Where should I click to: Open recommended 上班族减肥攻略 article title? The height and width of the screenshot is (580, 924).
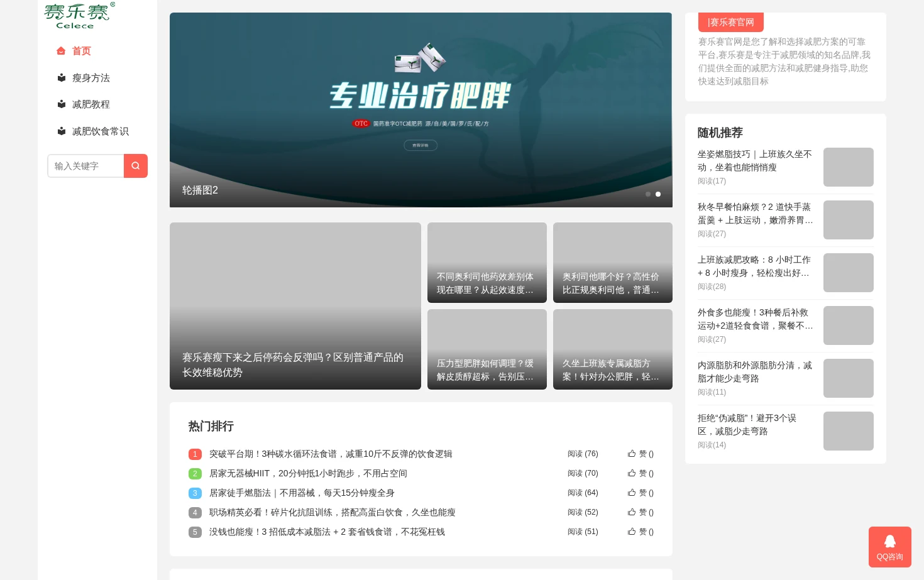tap(755, 266)
